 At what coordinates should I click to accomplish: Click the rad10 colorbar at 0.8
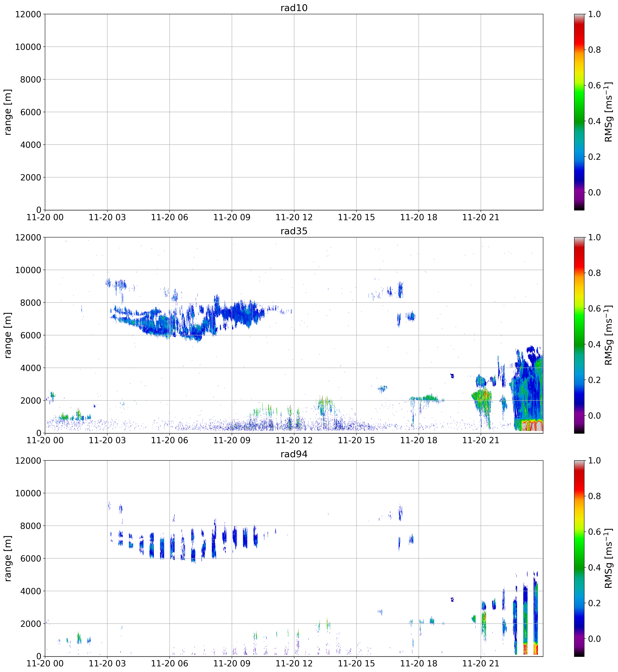(579, 50)
